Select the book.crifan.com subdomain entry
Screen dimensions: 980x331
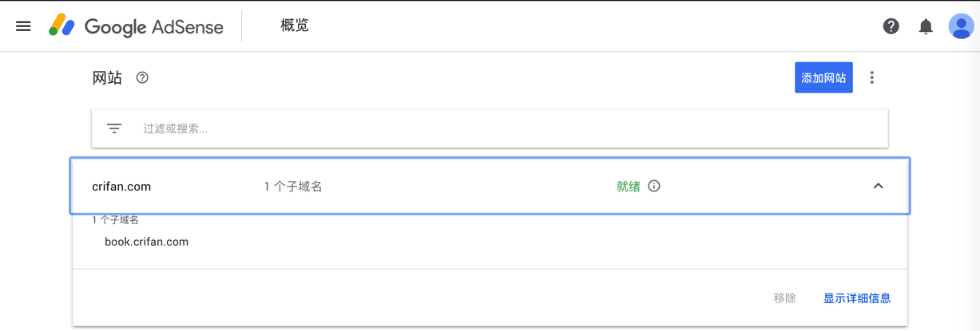146,242
